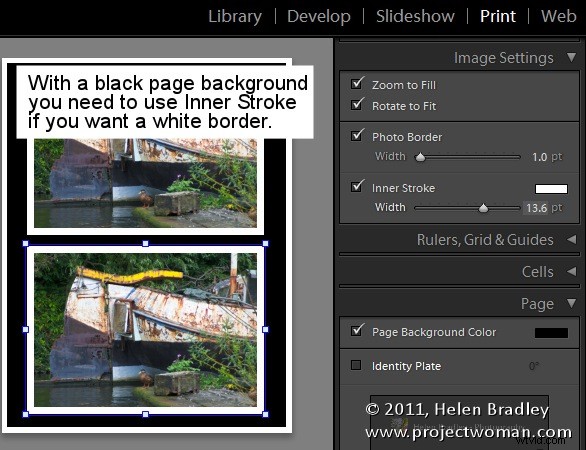Click the Rulers, Grid & Guides panel title
Image resolution: width=586 pixels, height=450 pixels.
click(x=485, y=240)
